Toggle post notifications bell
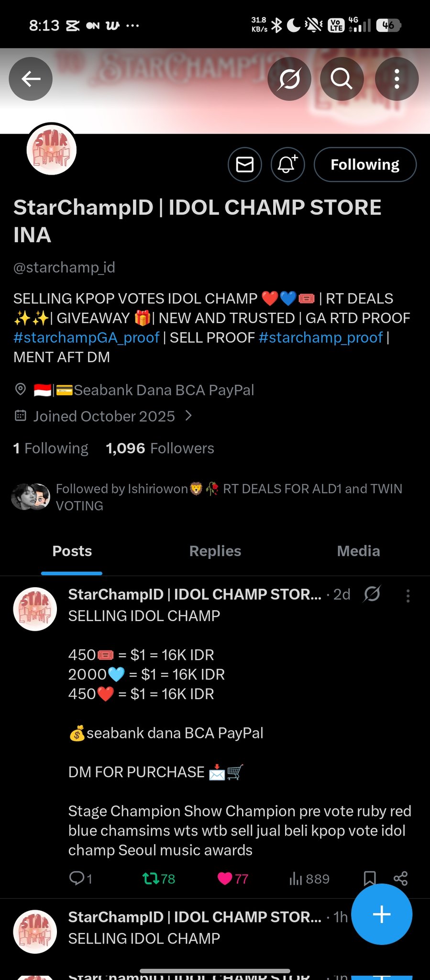The image size is (430, 980). point(287,165)
